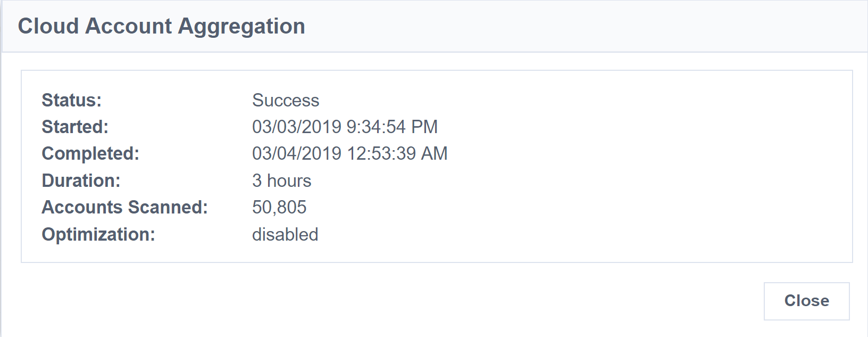Click the word hours in the duration

tap(289, 180)
